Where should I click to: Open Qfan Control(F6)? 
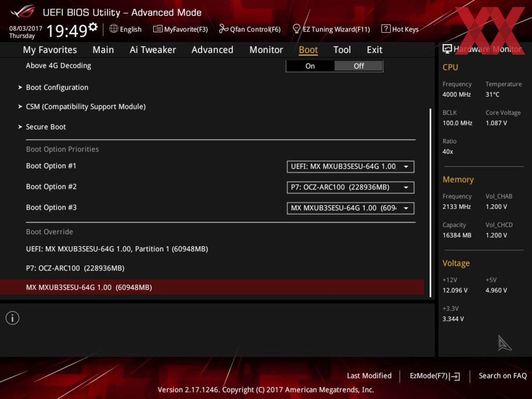tap(255, 29)
